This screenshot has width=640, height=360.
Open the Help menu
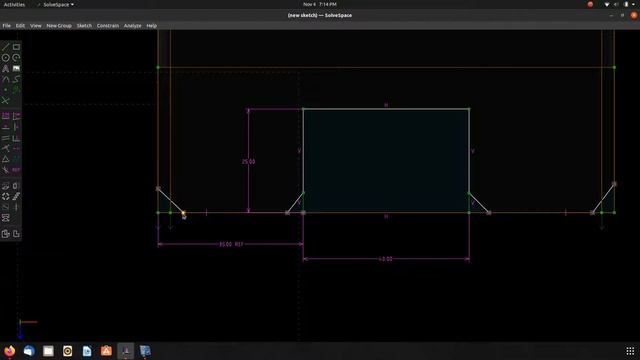(151, 26)
